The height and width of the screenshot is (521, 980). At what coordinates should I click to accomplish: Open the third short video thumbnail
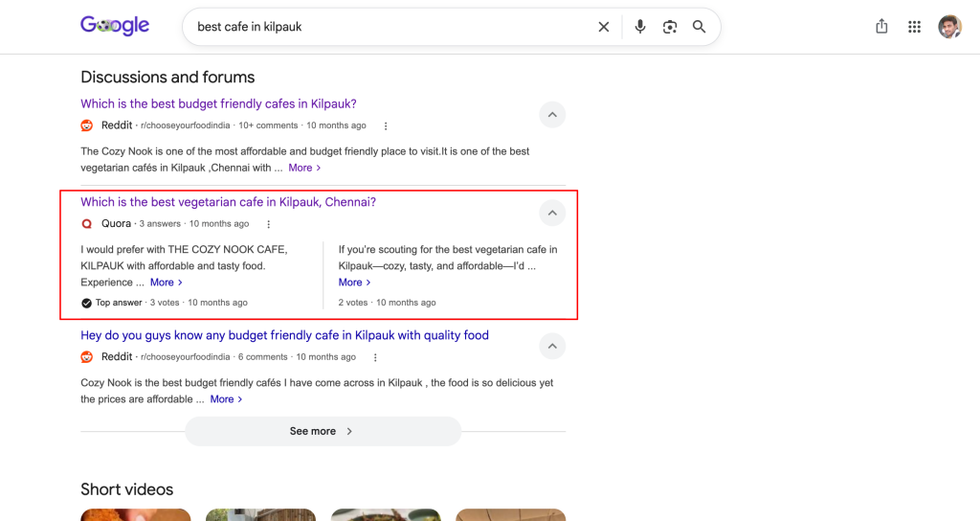point(386,514)
